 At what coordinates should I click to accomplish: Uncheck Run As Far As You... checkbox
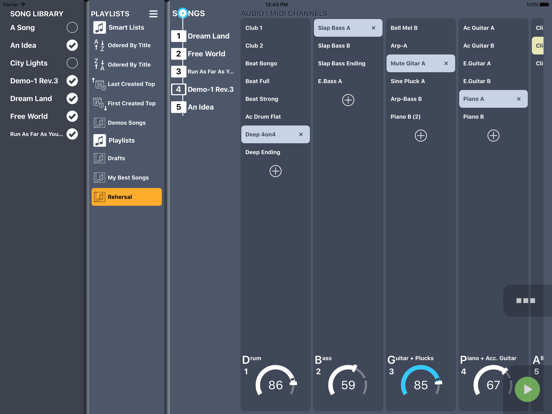pyautogui.click(x=72, y=134)
